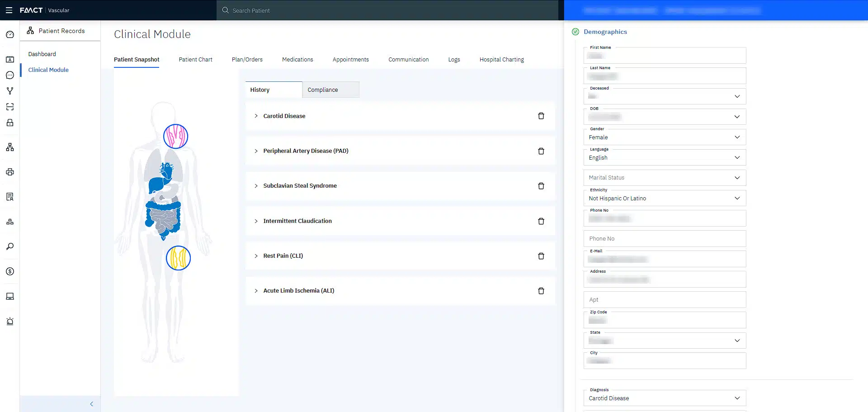
Task: Select the Compliance tab
Action: tap(331, 90)
